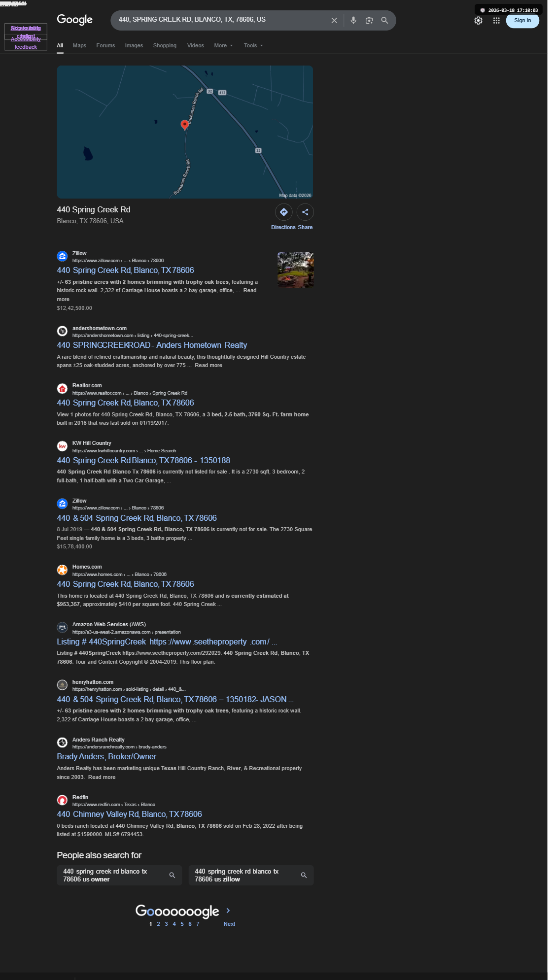Screen dimensions: 554x980
Task: Open the Zillow listing photo thumbnail
Action: (296, 270)
